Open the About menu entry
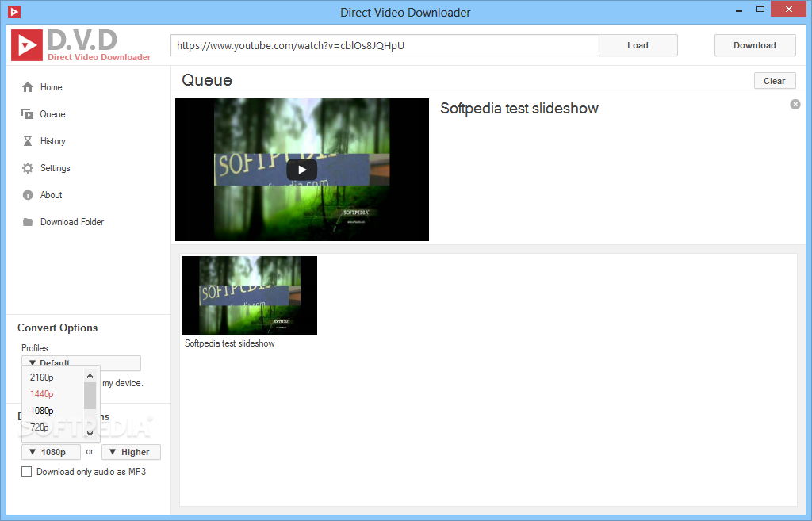The height and width of the screenshot is (521, 812). click(x=52, y=195)
